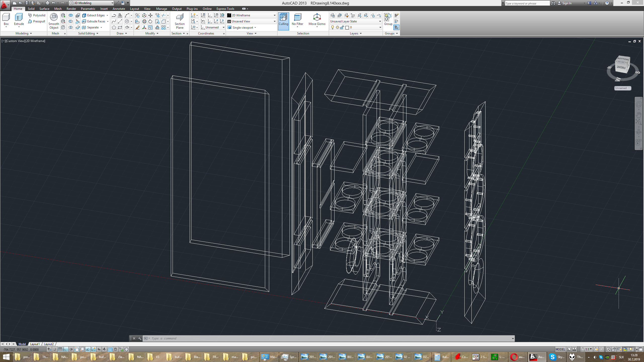Viewport: 644px width, 362px height.
Task: Click the layer 0 color swatch
Action: (347, 27)
